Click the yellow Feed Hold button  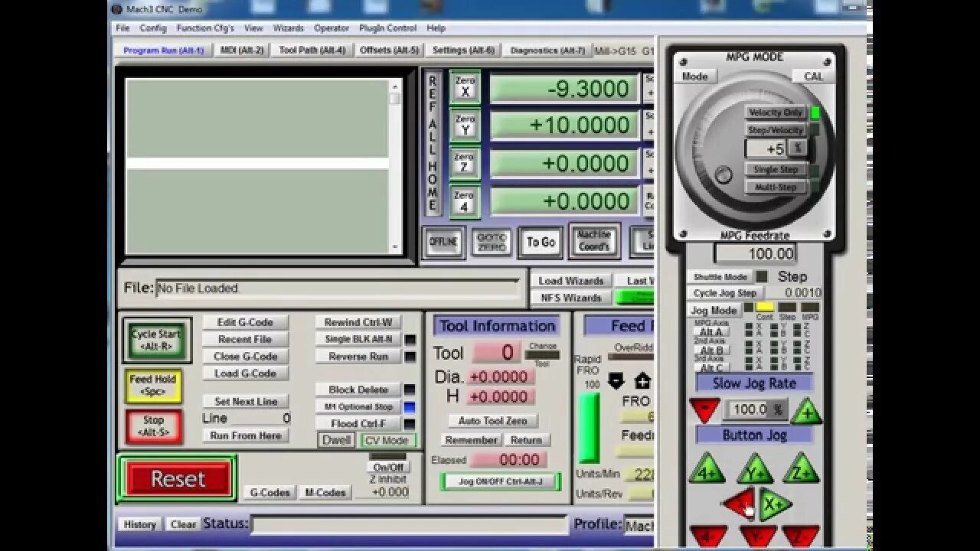point(153,385)
